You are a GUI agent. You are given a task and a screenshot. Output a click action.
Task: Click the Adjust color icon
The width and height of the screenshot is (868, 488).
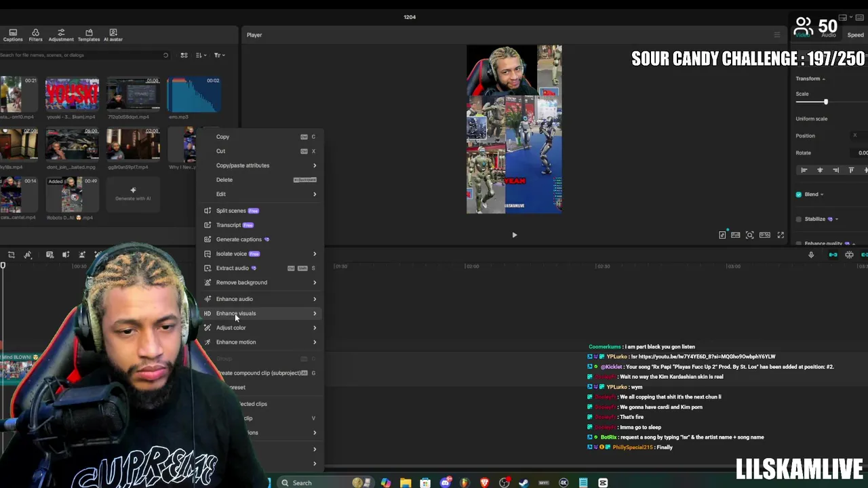click(x=208, y=327)
